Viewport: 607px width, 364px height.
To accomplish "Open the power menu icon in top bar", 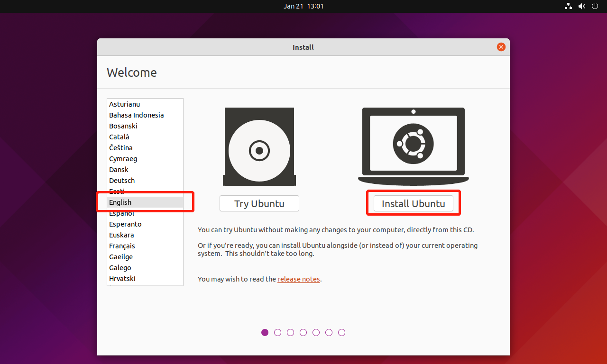I will (596, 6).
